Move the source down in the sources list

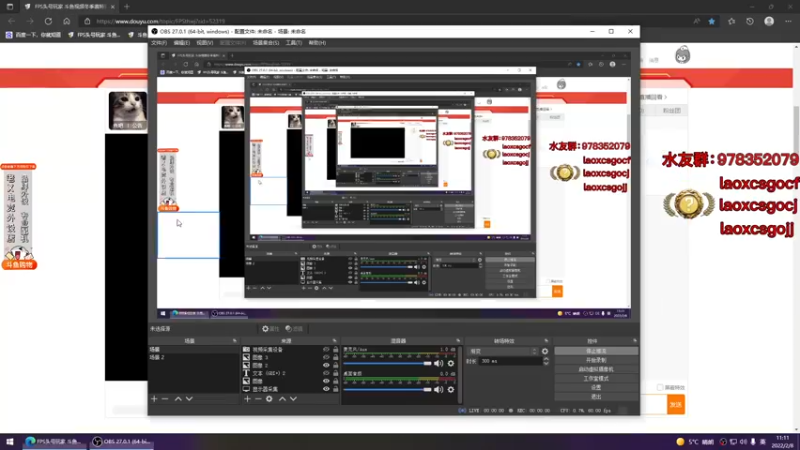click(x=293, y=398)
